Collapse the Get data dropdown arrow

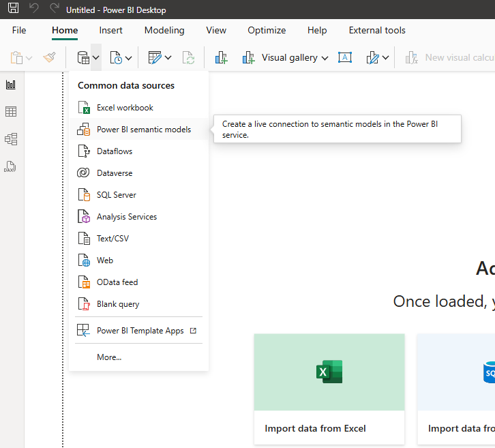(96, 58)
